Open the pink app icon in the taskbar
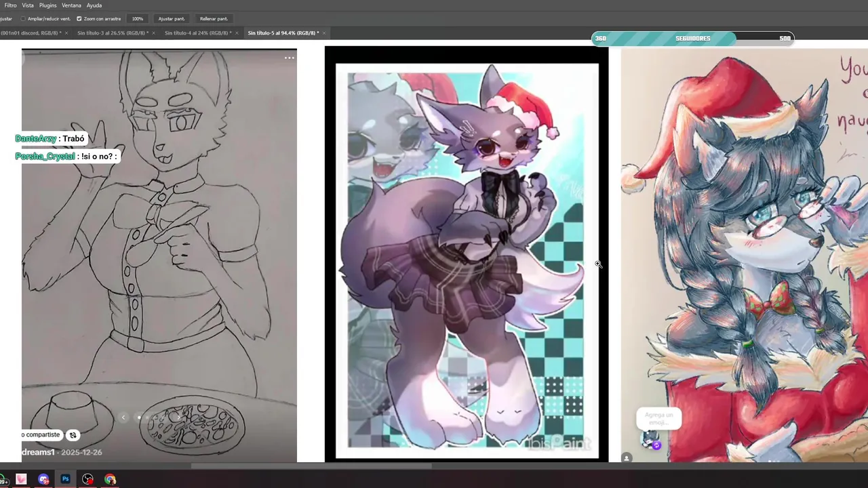The image size is (868, 488). click(22, 479)
